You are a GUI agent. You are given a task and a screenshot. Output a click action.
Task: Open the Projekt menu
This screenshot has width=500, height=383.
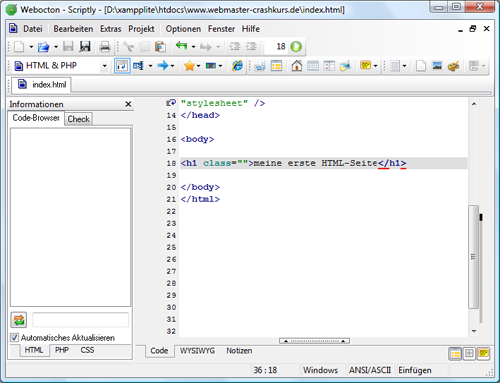click(141, 29)
